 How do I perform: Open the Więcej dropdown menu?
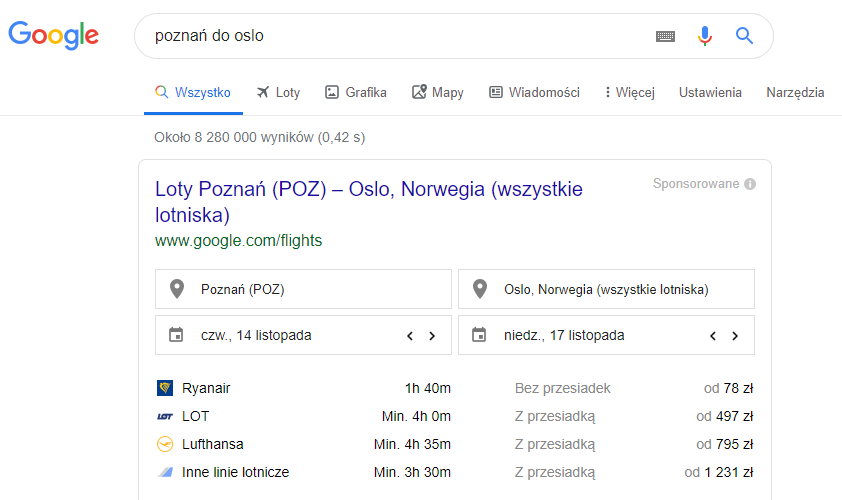pos(630,93)
